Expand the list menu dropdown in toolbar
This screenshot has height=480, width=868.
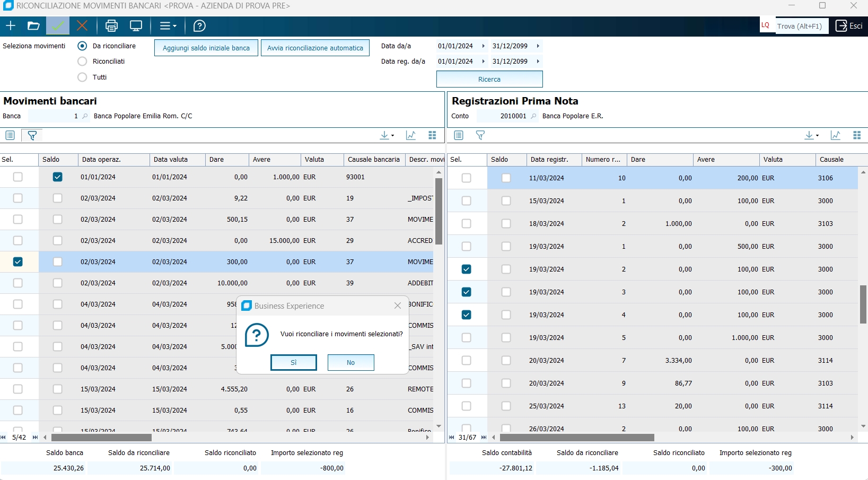(168, 26)
